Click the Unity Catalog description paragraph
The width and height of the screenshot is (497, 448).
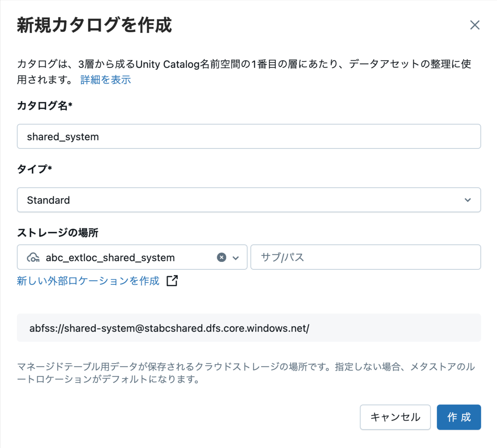click(244, 72)
